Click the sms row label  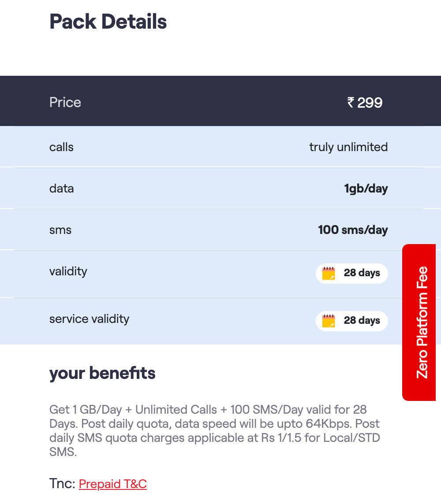[x=60, y=230]
